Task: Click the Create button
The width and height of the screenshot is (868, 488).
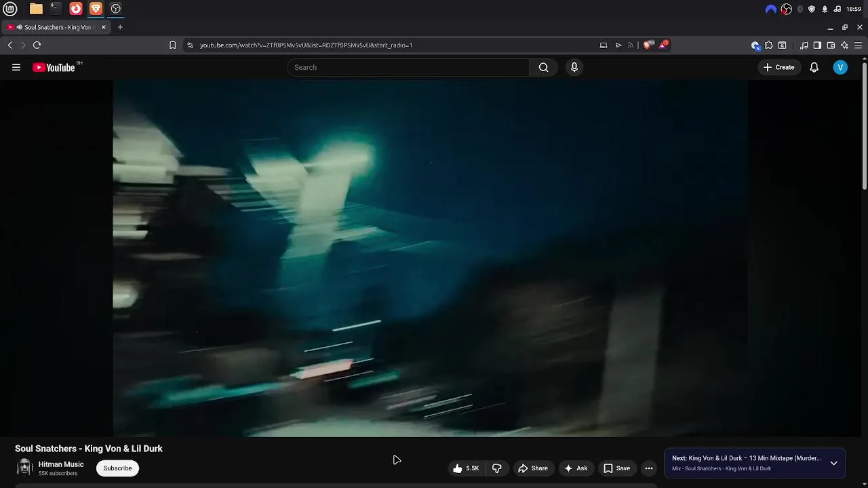Action: 779,67
